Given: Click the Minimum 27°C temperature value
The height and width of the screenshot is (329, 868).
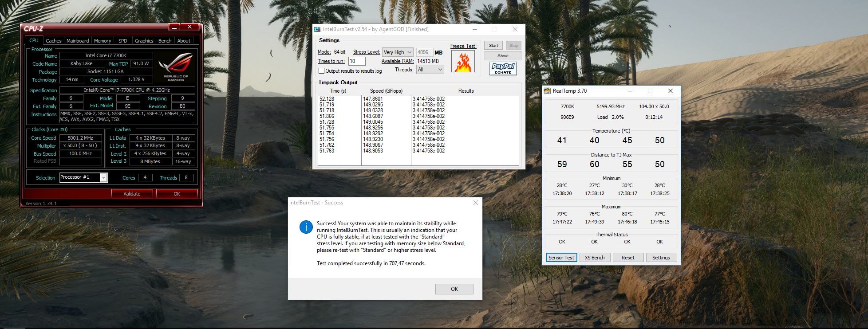Looking at the screenshot, I should (x=595, y=185).
